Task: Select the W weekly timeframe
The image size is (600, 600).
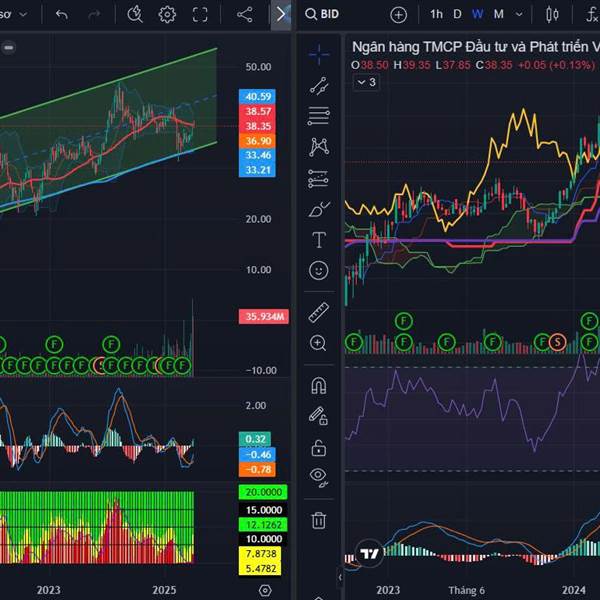Action: point(477,14)
